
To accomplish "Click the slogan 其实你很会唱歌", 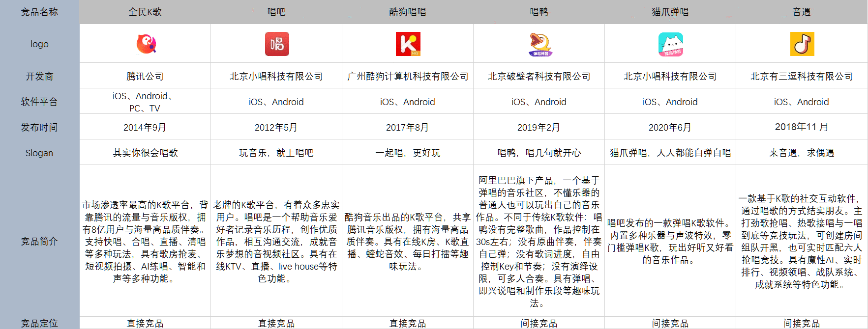I will tap(145, 153).
